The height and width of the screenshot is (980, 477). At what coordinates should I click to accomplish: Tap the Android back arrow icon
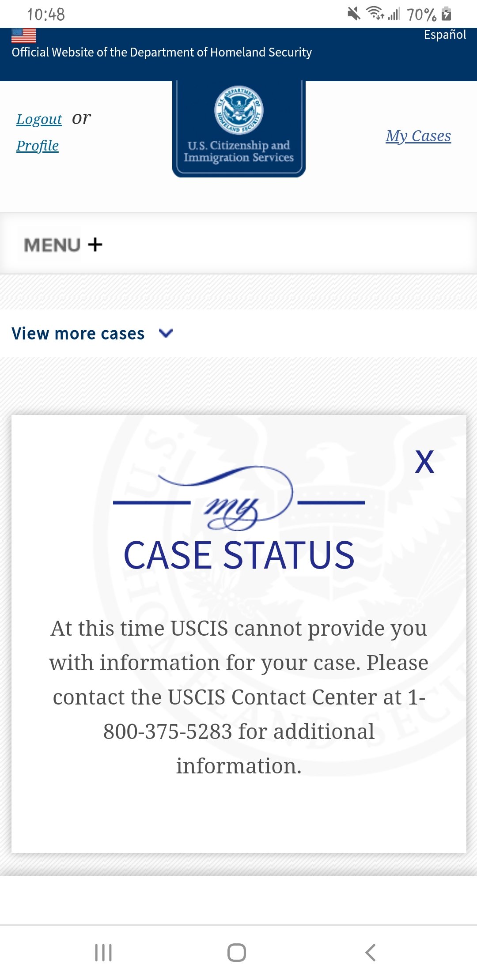click(x=371, y=952)
